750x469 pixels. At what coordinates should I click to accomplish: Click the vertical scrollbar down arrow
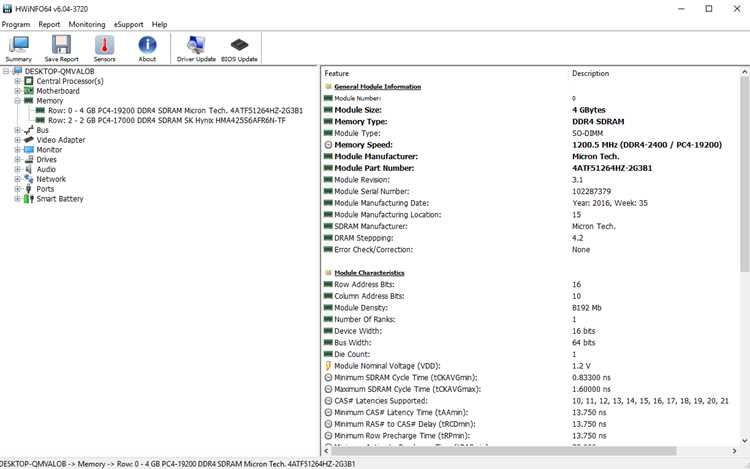745,441
